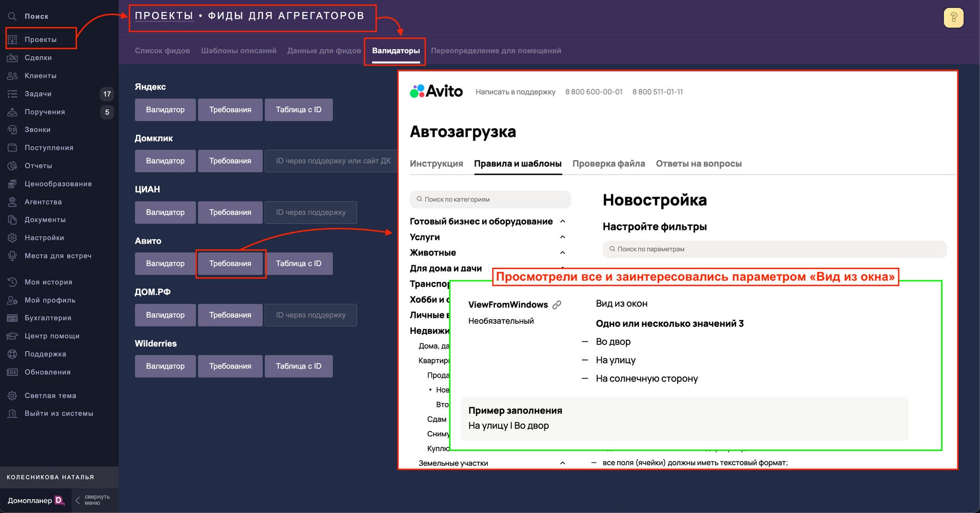This screenshot has height=513, width=980.
Task: Open Переопределение для помещений tab
Action: pyautogui.click(x=496, y=51)
